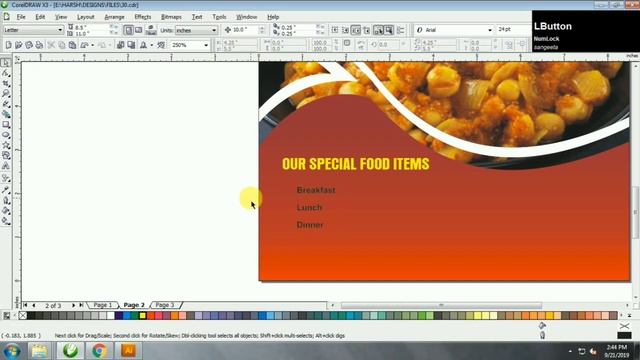Expand the Application Launcher dropdown arrow
The height and width of the screenshot is (360, 640).
click(152, 45)
